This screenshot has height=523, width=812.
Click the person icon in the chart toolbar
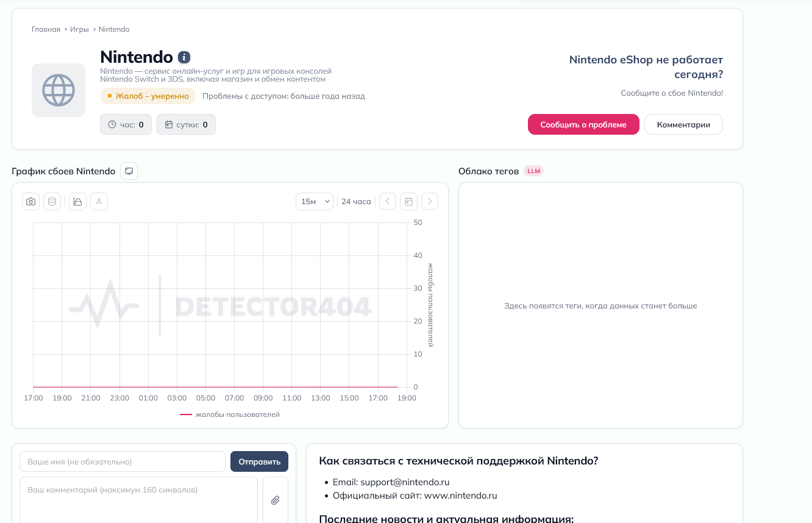coord(99,201)
